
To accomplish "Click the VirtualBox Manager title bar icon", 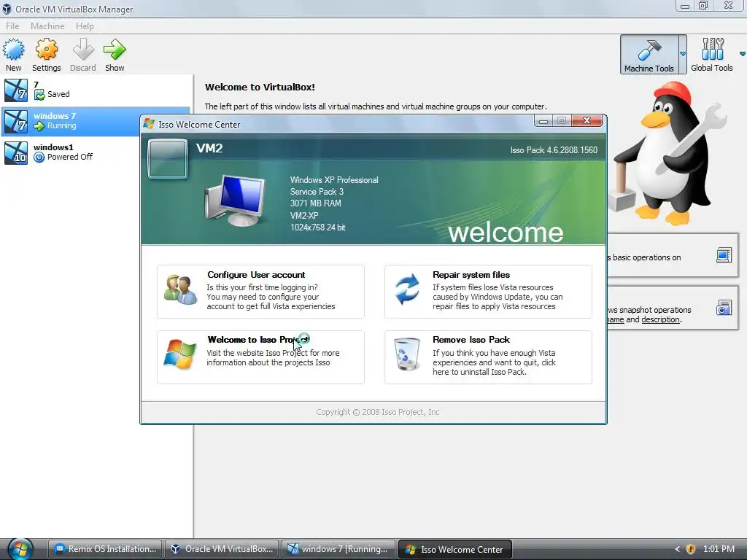I will [x=7, y=9].
